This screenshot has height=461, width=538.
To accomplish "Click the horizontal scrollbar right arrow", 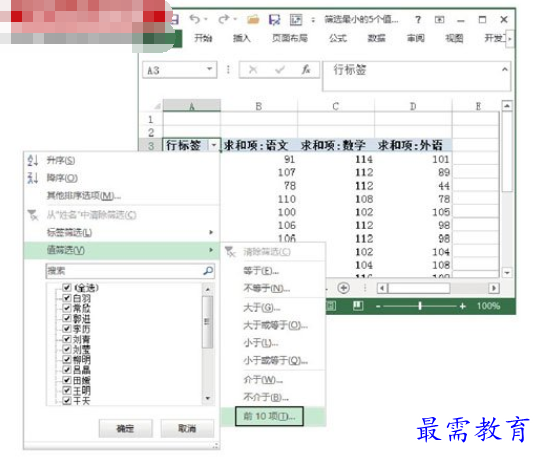I will [x=493, y=288].
